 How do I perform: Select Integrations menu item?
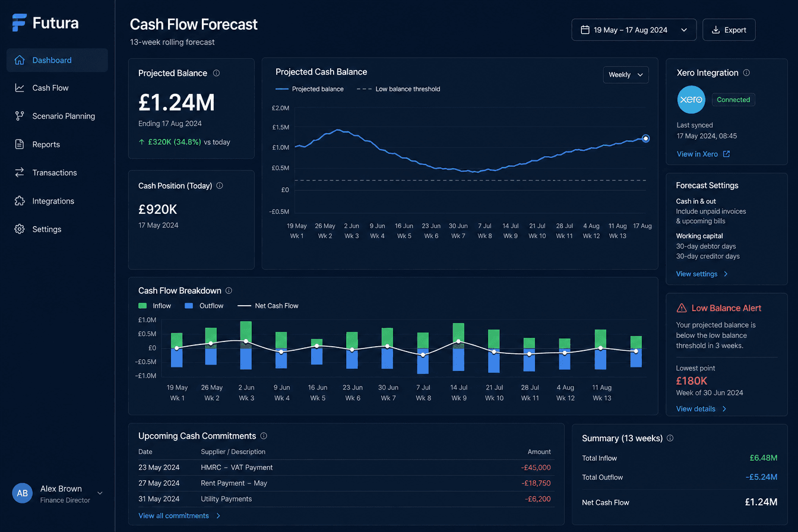pyautogui.click(x=57, y=201)
